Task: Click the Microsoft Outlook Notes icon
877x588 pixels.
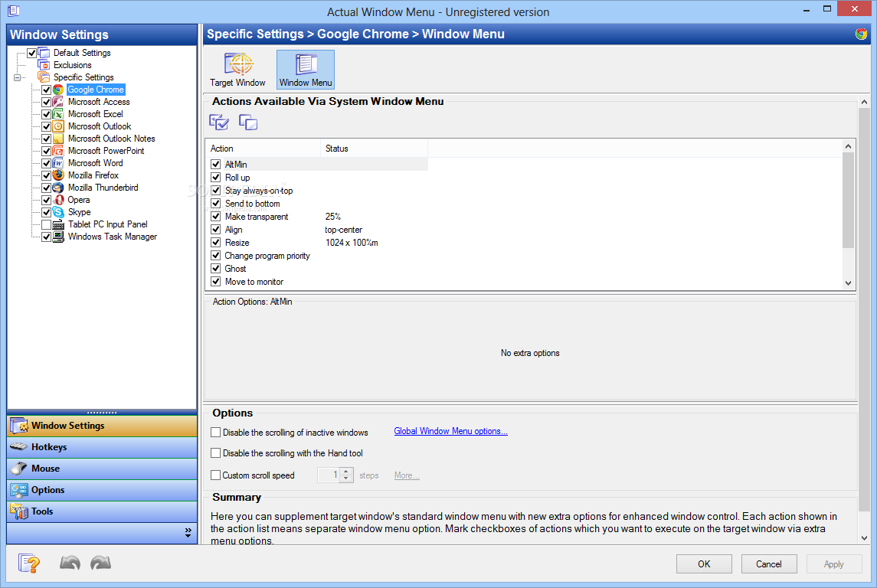Action: click(58, 139)
